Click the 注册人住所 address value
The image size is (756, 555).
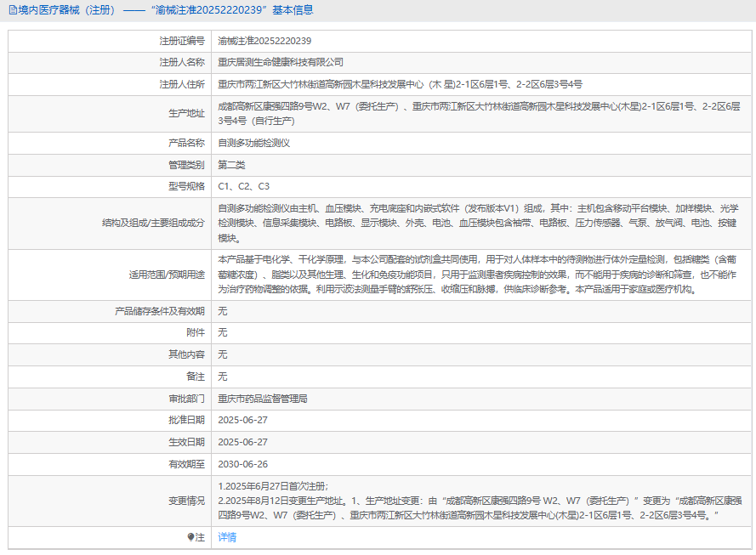pyautogui.click(x=401, y=84)
